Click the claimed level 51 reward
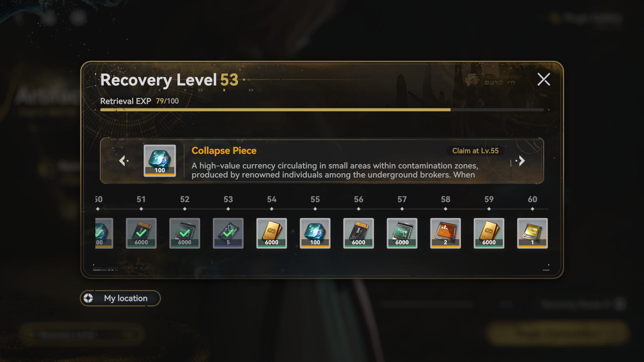The image size is (644, 362). (x=141, y=233)
